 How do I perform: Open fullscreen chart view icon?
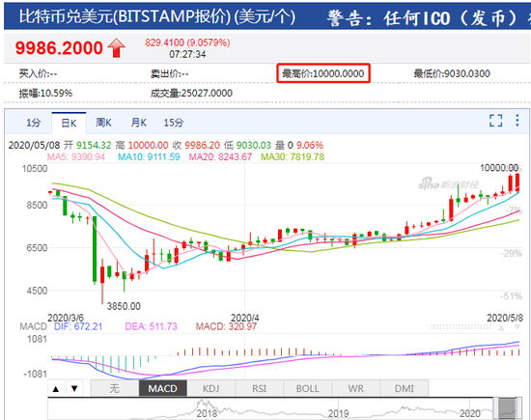pos(496,121)
